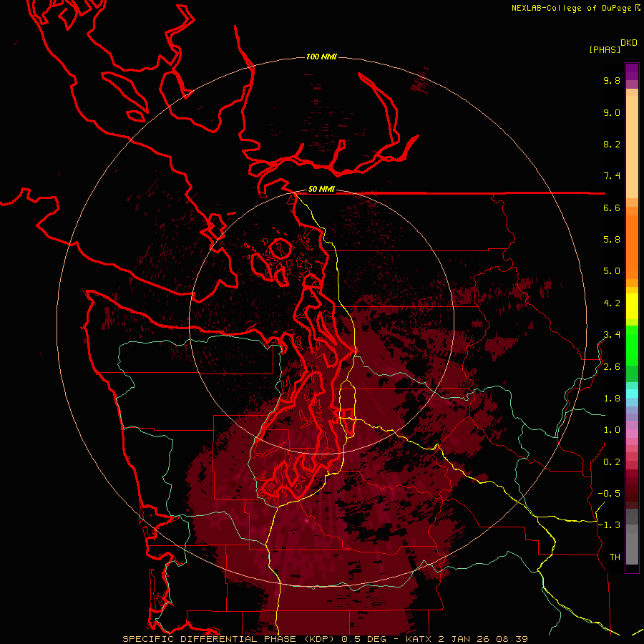Screen dimensions: 644x644
Task: Click the -0.5 legend value
Action: 609,494
